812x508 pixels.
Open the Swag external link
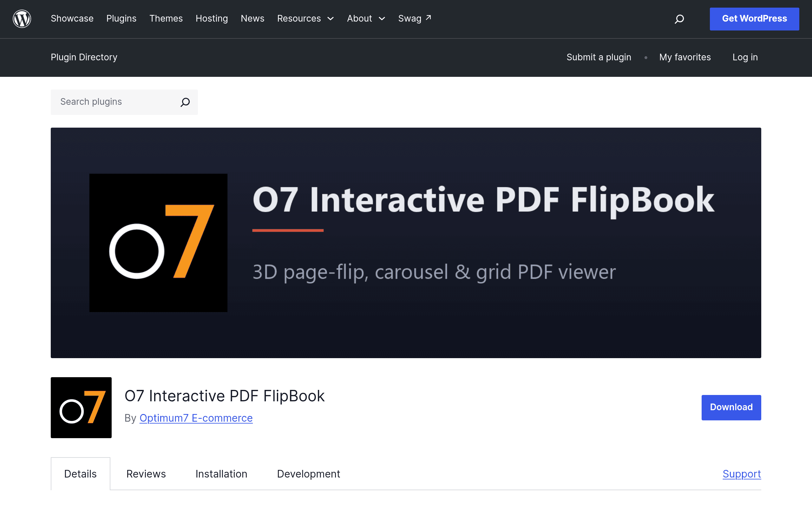coord(415,18)
